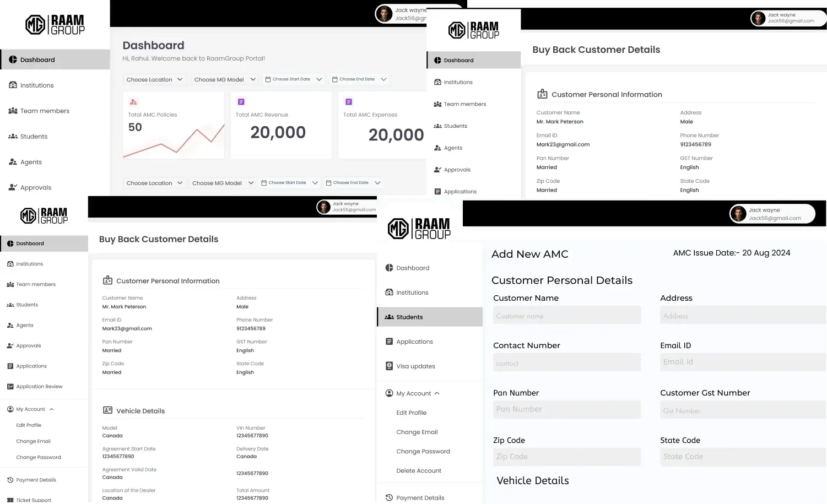This screenshot has height=504, width=827.
Task: Open Visa updates menu entry
Action: 415,366
